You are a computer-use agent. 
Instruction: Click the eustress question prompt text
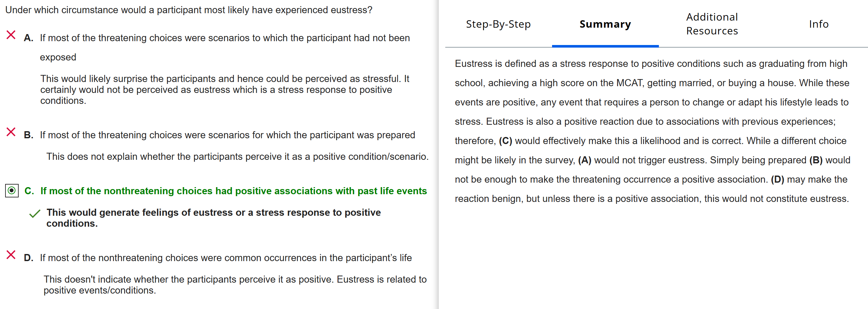(x=189, y=10)
